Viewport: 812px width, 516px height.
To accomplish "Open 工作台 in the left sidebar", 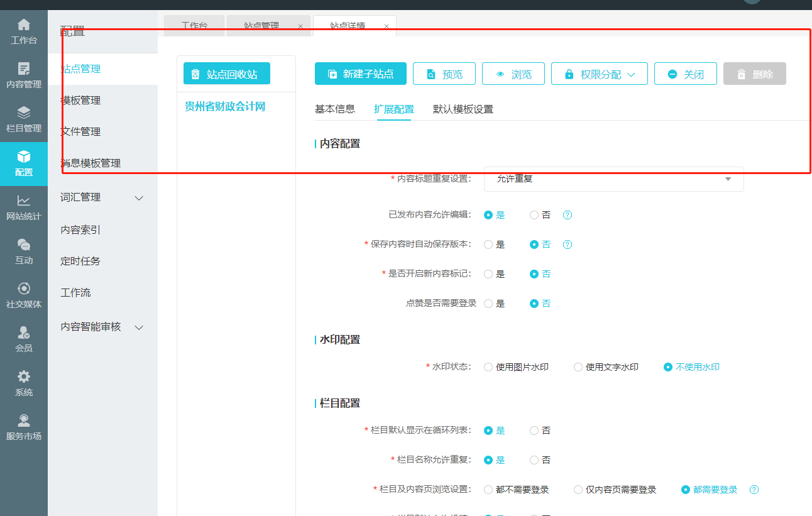I will tap(24, 31).
